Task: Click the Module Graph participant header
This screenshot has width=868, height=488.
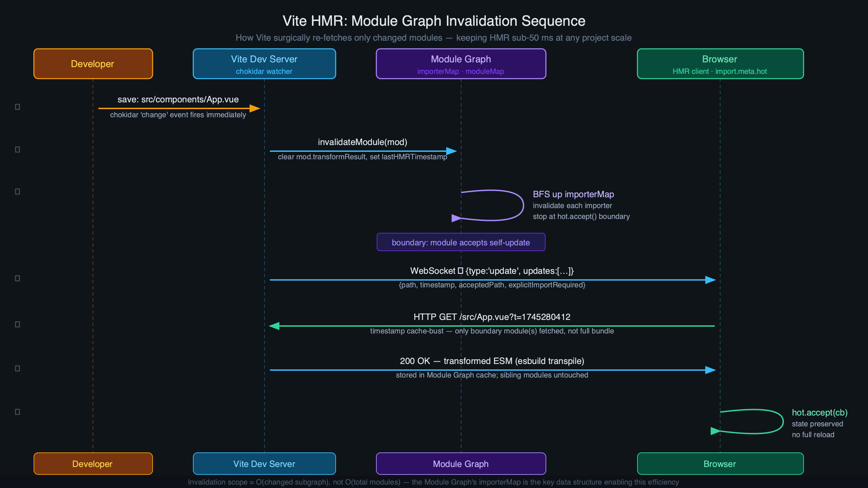Action: (x=460, y=63)
